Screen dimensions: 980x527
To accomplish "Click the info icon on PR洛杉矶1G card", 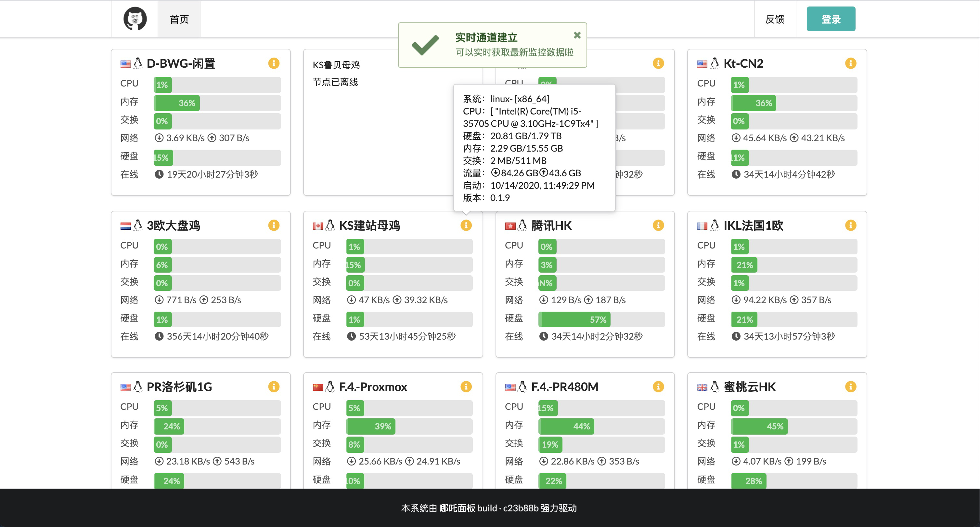I will pos(274,386).
